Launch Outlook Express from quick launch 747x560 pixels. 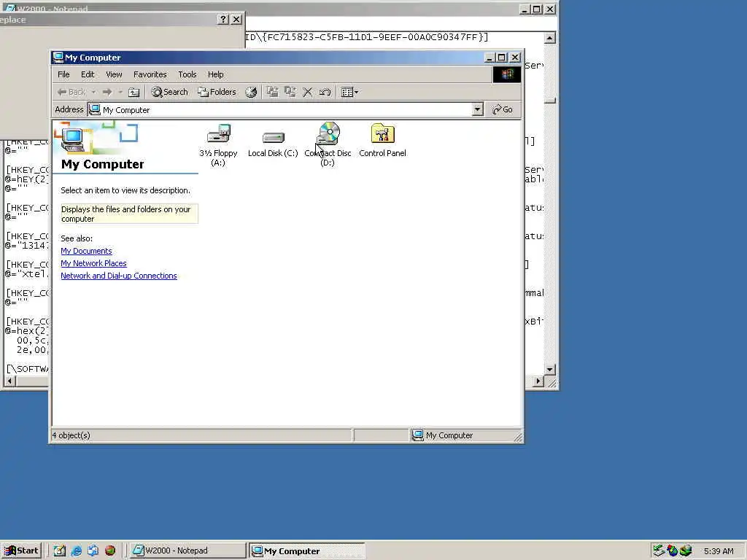pyautogui.click(x=93, y=551)
